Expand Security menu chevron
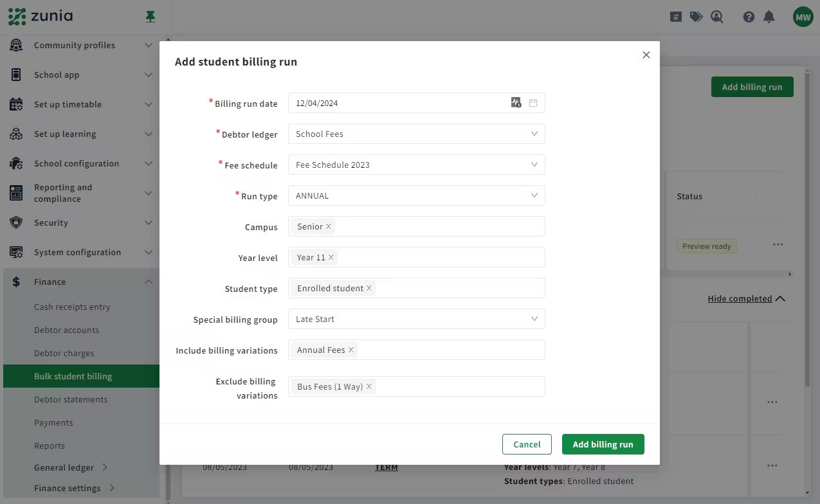The height and width of the screenshot is (504, 820). pos(149,222)
